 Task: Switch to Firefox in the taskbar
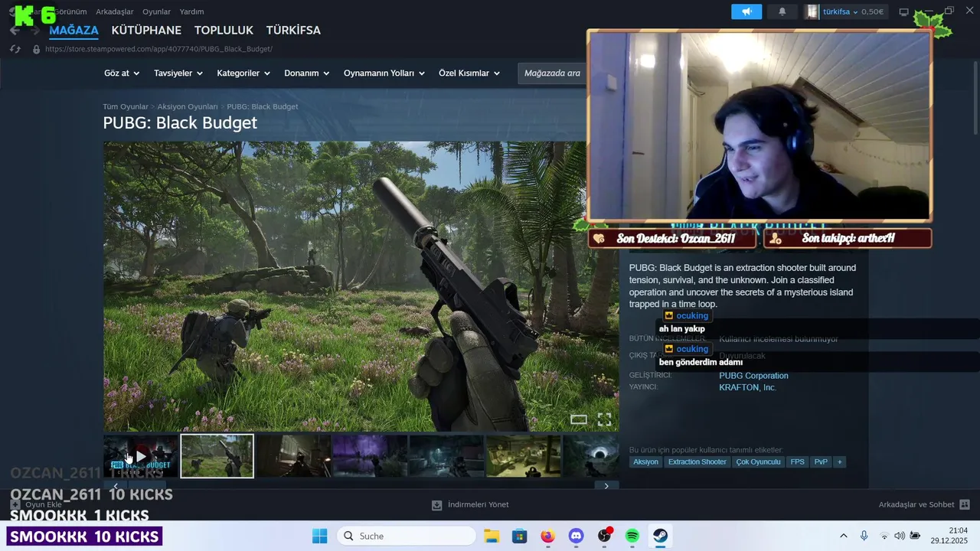[547, 536]
